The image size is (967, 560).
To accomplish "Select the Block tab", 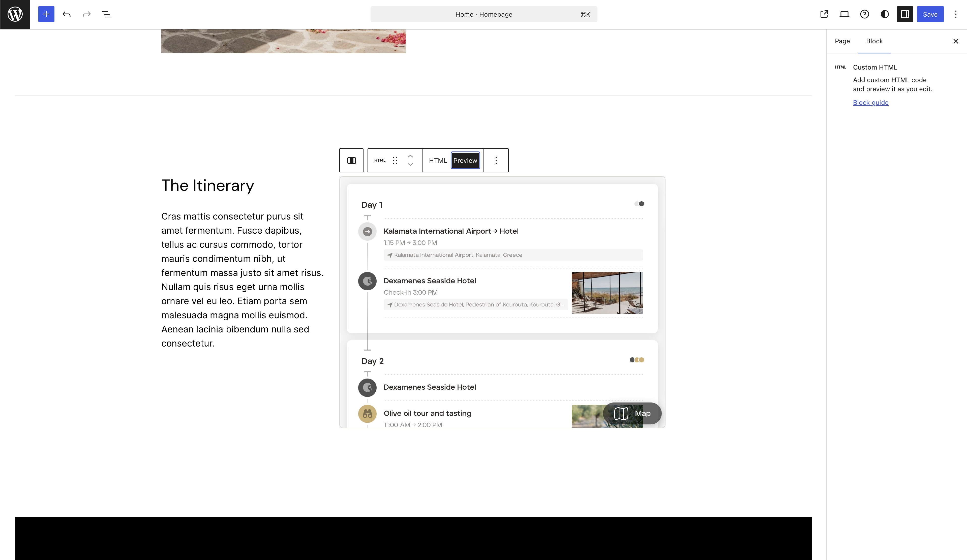I will coord(874,41).
